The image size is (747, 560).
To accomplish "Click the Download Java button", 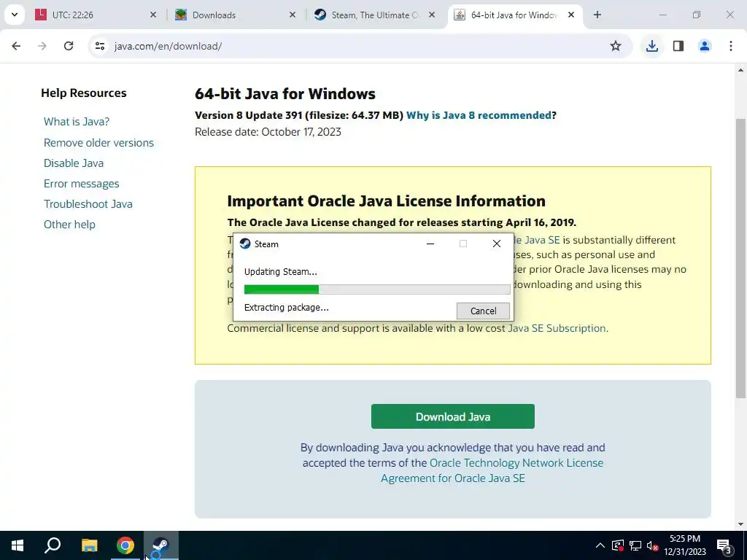I will coord(452,416).
